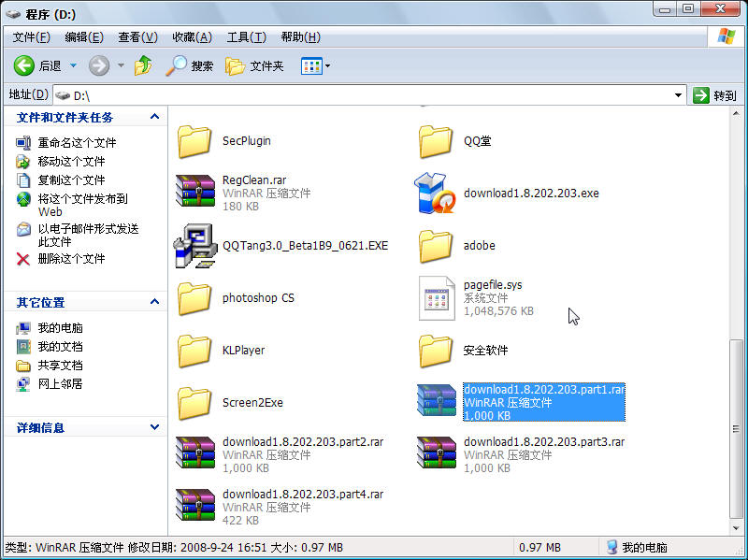Open the 编辑(E) menu

[x=84, y=37]
